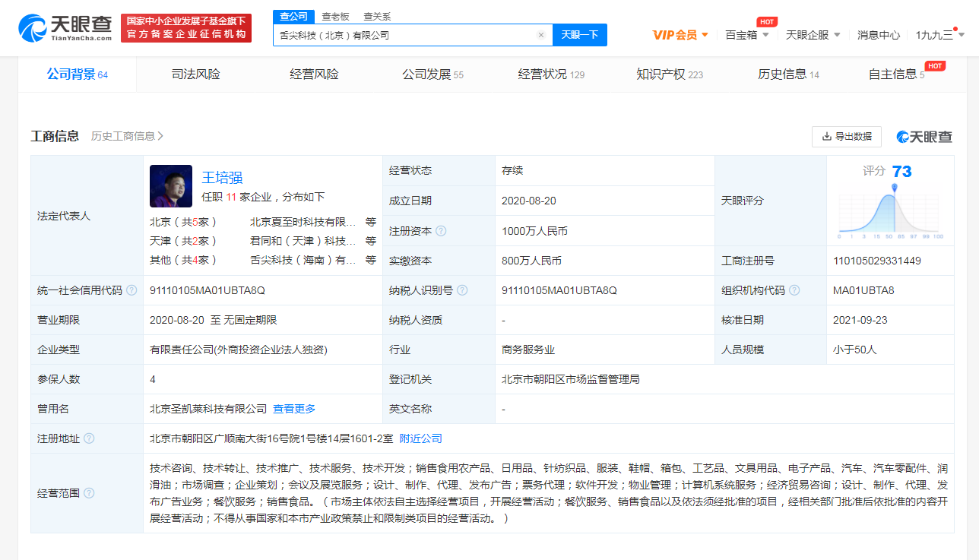Click the help icon next to 组织机构代码

(794, 290)
